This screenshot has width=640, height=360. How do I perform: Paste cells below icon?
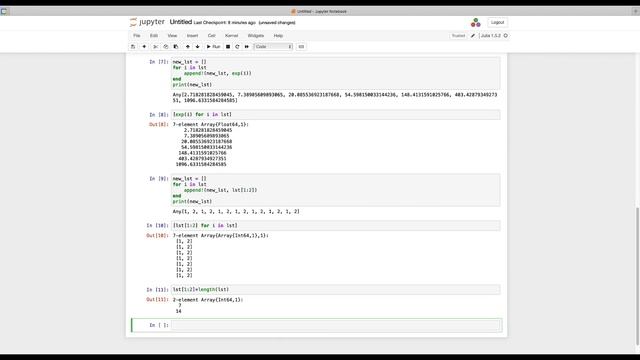tap(176, 47)
